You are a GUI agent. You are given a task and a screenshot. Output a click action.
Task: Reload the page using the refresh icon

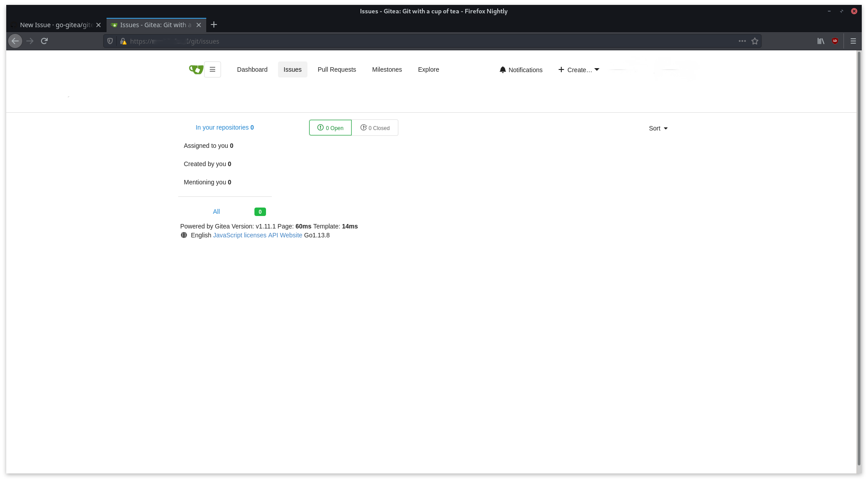[44, 41]
